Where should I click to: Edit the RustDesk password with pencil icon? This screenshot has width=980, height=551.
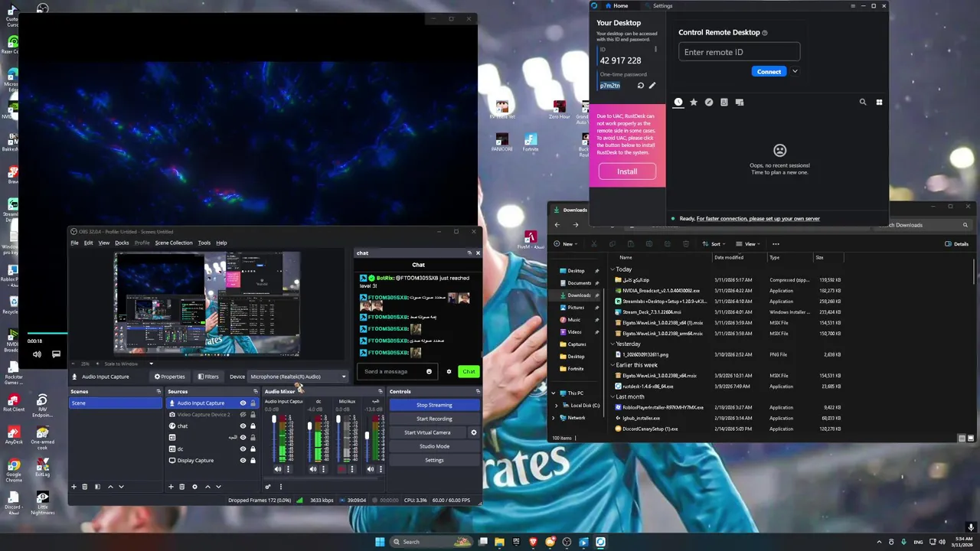[x=652, y=86]
